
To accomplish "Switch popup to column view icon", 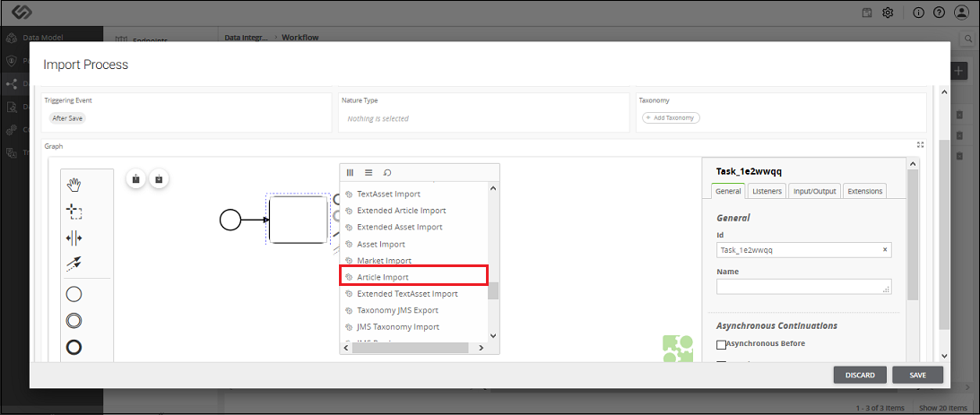I will [350, 172].
